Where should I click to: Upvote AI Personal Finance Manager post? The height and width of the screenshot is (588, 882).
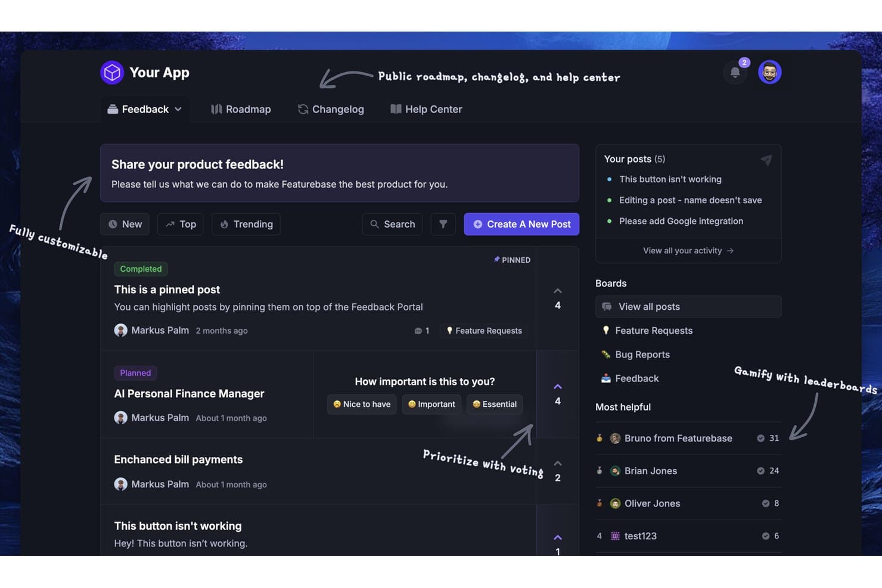pos(558,387)
